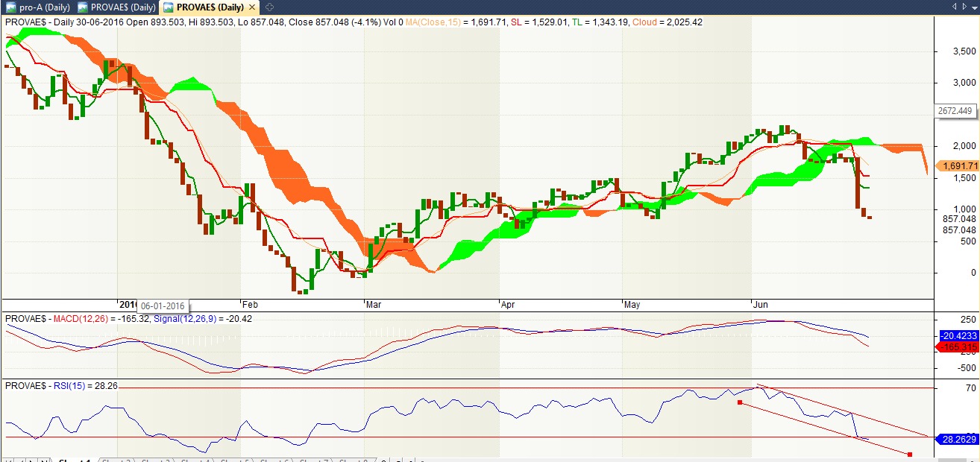
Task: Click the 06-01-2016 date tooltip
Action: [163, 306]
